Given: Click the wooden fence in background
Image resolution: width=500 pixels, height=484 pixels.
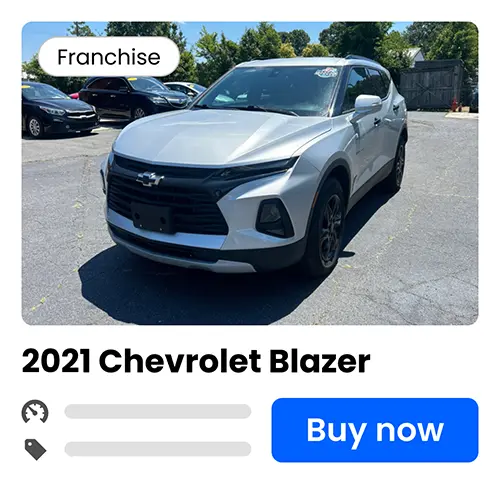Looking at the screenshot, I should (432, 85).
